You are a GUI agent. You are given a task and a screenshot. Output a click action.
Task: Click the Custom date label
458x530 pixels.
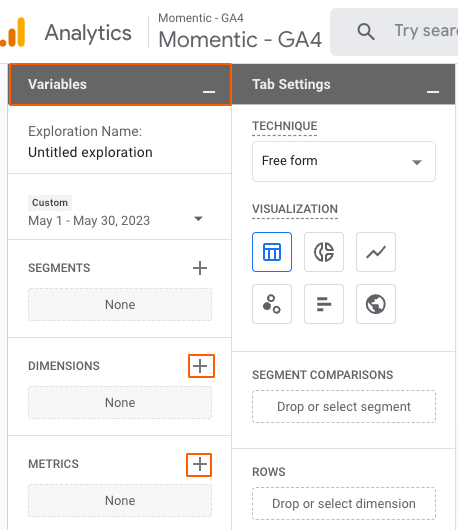point(50,202)
